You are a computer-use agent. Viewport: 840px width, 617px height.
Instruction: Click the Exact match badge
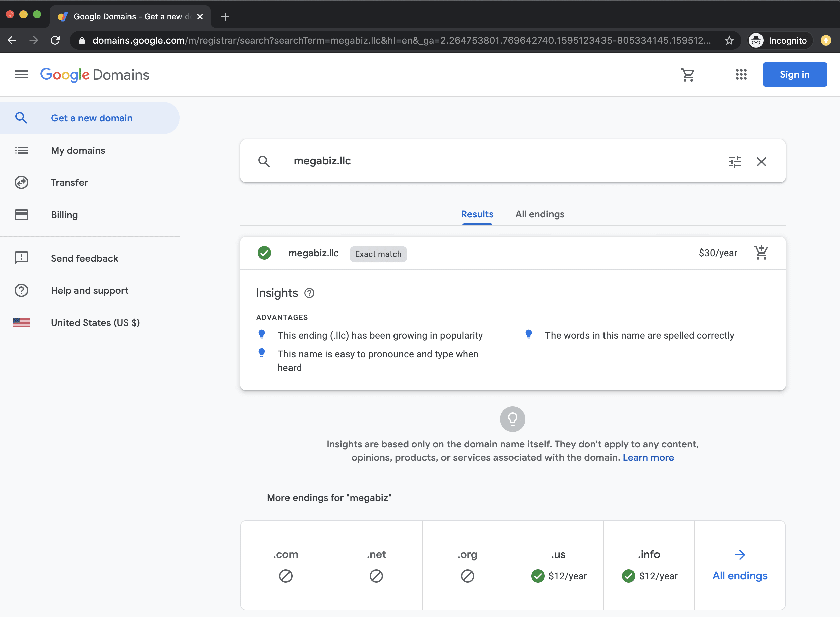378,254
